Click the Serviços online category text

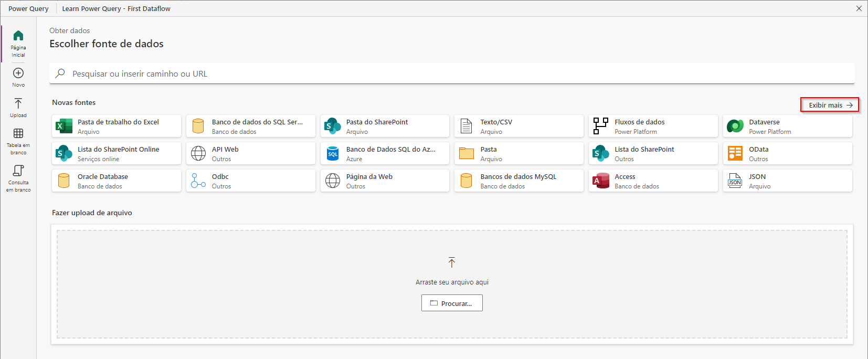(x=98, y=159)
